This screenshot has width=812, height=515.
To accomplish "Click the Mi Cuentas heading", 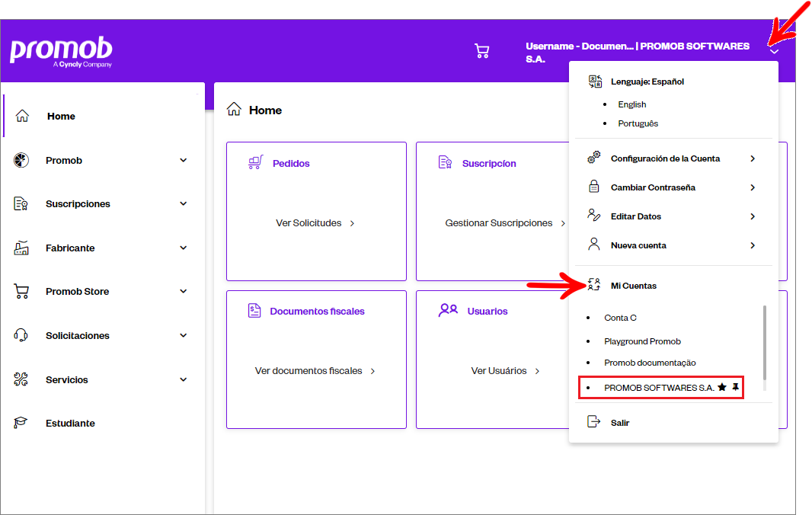I will click(633, 286).
